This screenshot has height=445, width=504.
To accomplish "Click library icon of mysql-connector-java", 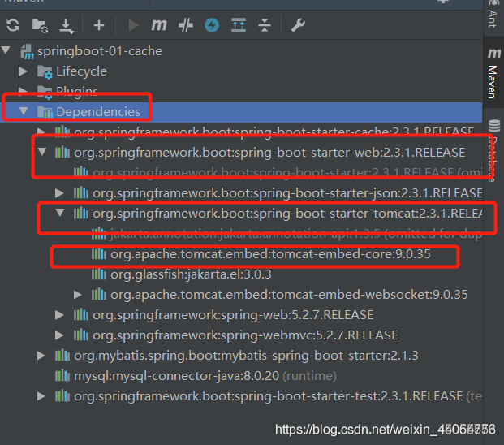I will coord(62,375).
